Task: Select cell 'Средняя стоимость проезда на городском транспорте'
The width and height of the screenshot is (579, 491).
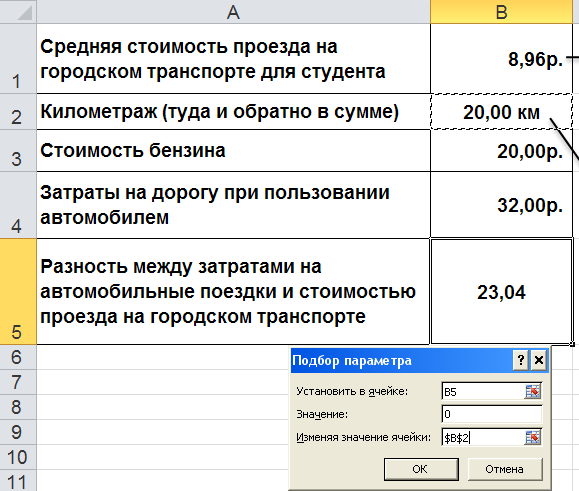Action: click(233, 59)
